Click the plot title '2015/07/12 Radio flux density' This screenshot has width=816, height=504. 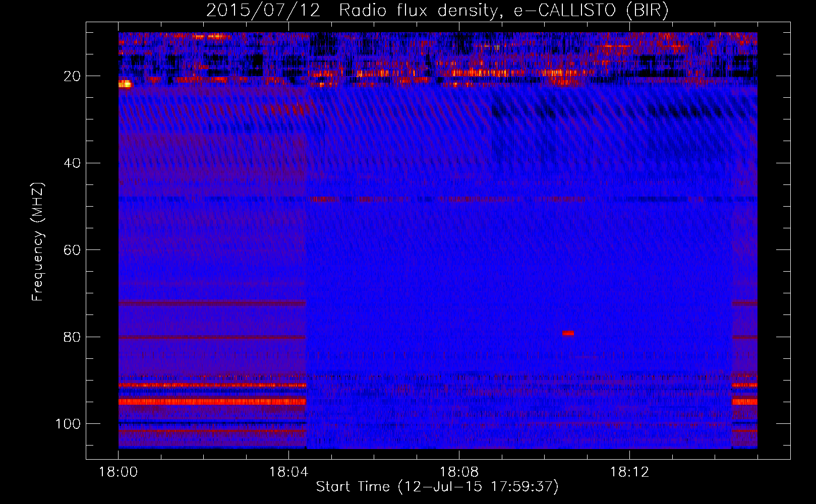coord(437,11)
